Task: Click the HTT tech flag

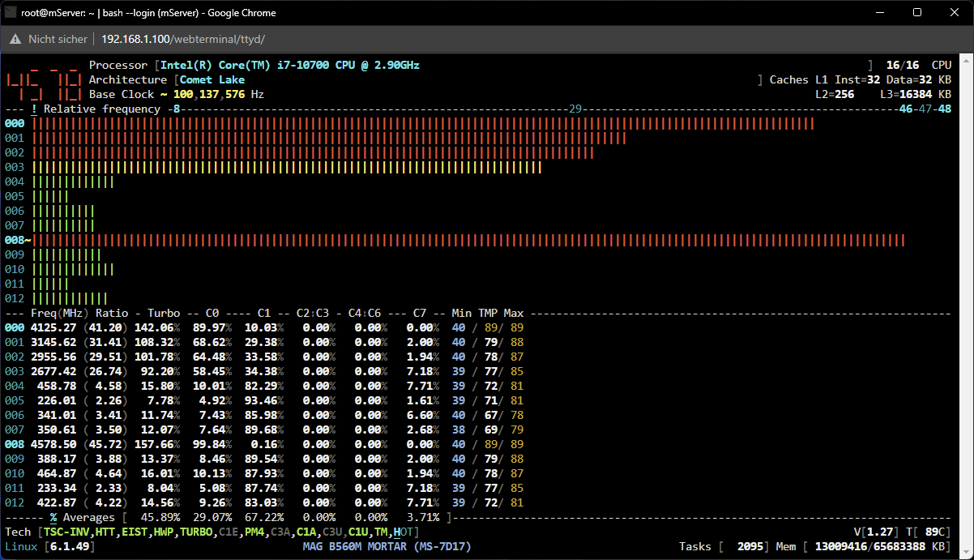Action: point(105,532)
